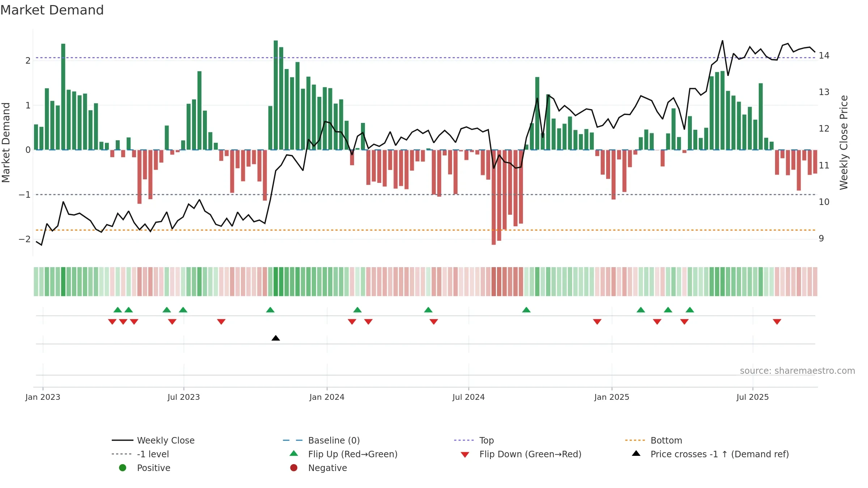Screen dimensions: 868x488
Task: Toggle the Weekly Close legend entry
Action: (153, 440)
